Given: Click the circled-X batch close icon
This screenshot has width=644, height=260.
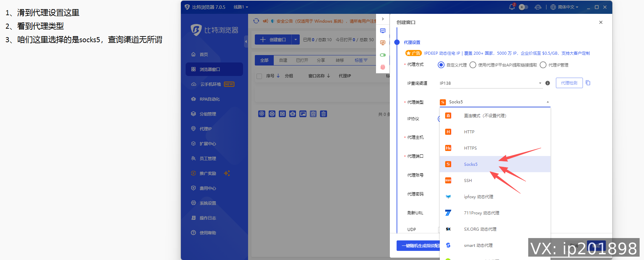Looking at the screenshot, I should [x=272, y=114].
